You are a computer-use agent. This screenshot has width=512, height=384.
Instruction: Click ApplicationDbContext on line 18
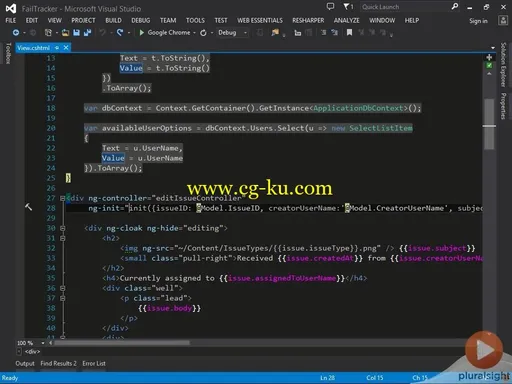358,108
